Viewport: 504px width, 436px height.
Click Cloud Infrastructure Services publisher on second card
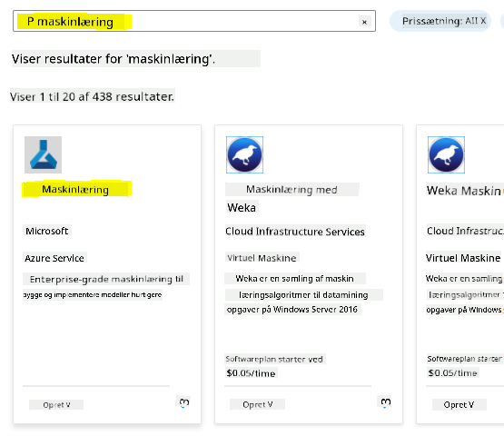(x=295, y=232)
